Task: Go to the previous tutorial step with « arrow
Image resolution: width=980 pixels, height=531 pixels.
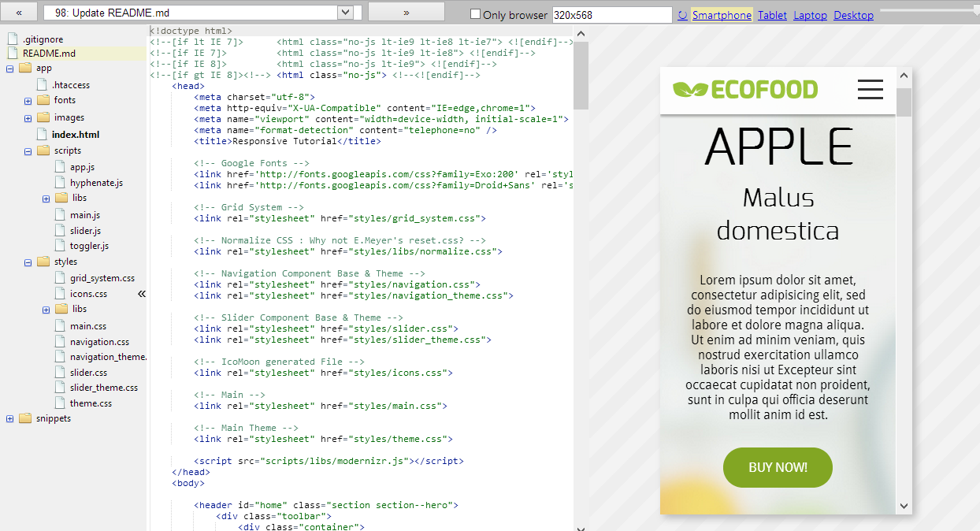Action: pos(18,12)
